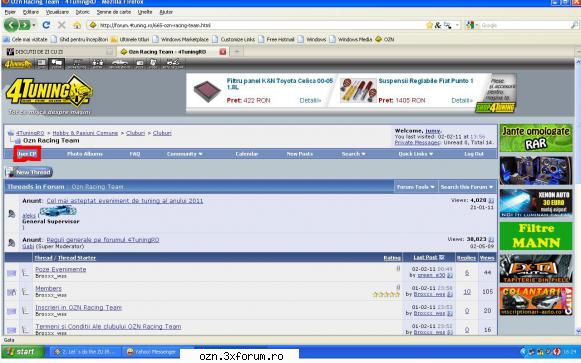The image size is (581, 363).
Task: Open the history dropdown next to the forward arrow
Action: 34,25
